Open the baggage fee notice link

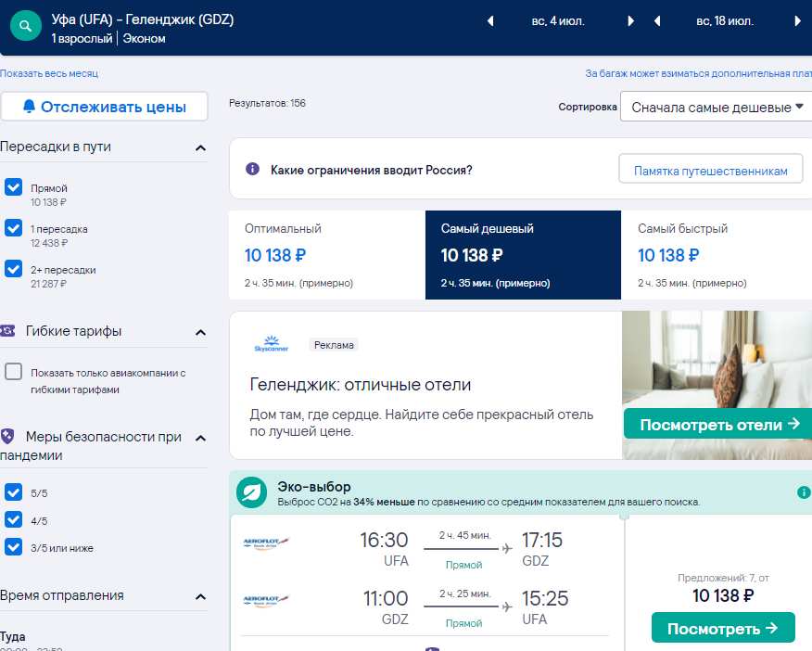coord(699,73)
